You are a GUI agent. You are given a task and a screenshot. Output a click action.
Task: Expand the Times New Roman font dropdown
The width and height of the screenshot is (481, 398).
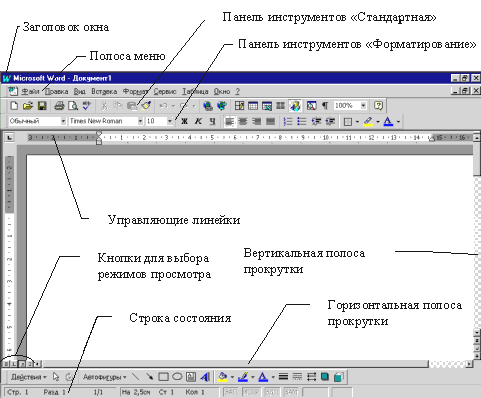(140, 121)
